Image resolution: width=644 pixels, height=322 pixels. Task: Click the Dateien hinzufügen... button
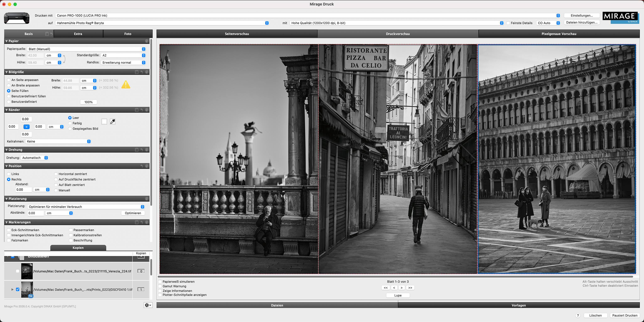pos(581,22)
